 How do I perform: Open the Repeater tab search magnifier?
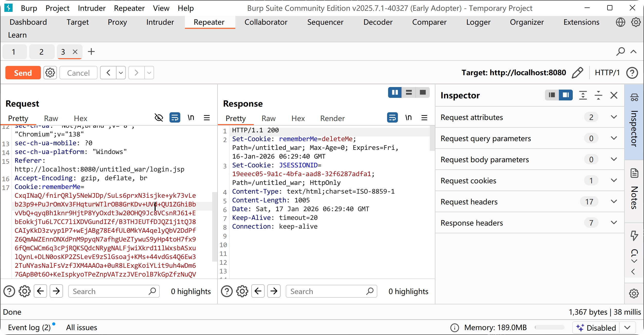620,51
